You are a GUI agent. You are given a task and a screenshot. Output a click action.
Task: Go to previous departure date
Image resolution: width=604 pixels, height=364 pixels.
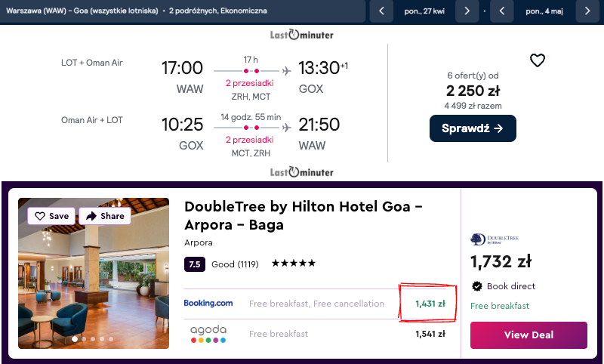coord(382,11)
